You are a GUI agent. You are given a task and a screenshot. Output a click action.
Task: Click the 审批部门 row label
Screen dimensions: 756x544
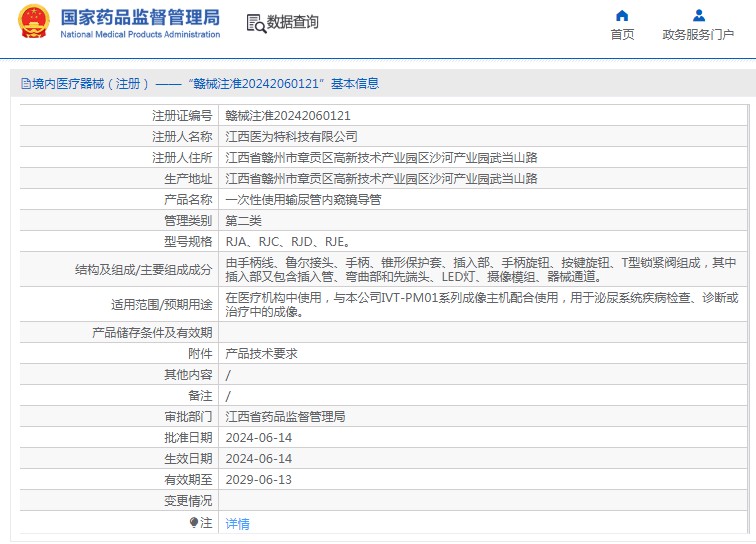[188, 417]
